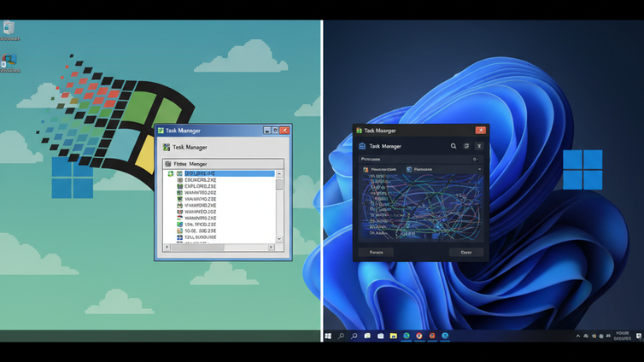Select the topmost desktop icon on retro desktop

(x=9, y=31)
